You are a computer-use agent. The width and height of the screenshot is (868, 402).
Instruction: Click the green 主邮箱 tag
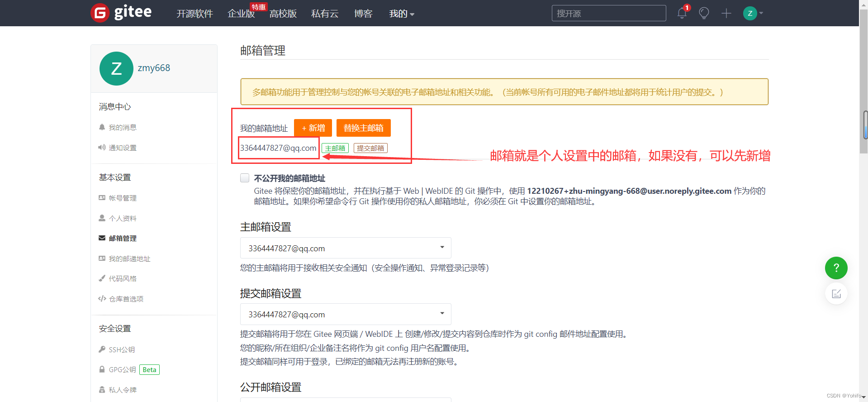[335, 148]
